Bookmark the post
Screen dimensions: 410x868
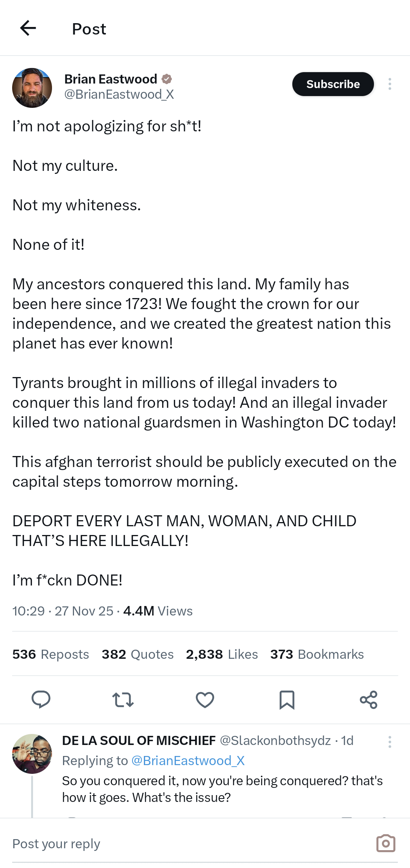pyautogui.click(x=287, y=699)
